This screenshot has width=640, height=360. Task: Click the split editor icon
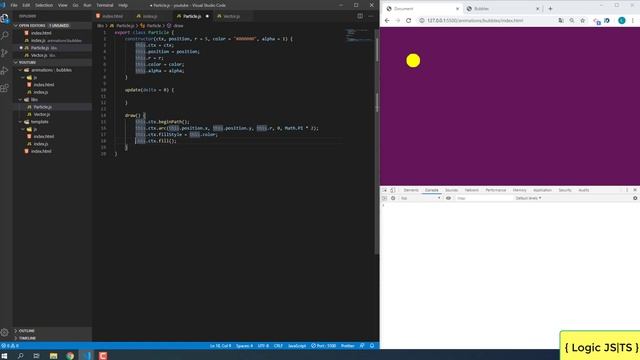click(360, 16)
